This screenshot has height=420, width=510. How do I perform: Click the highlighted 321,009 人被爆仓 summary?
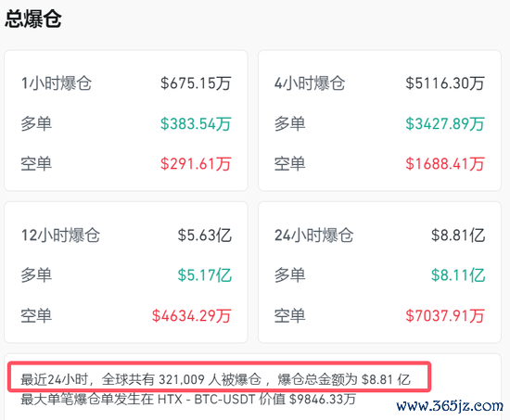216,379
